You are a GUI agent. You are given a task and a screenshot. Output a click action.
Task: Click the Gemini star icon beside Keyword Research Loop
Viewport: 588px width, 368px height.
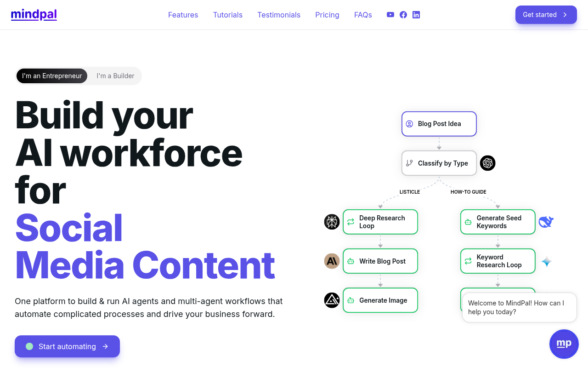point(546,261)
